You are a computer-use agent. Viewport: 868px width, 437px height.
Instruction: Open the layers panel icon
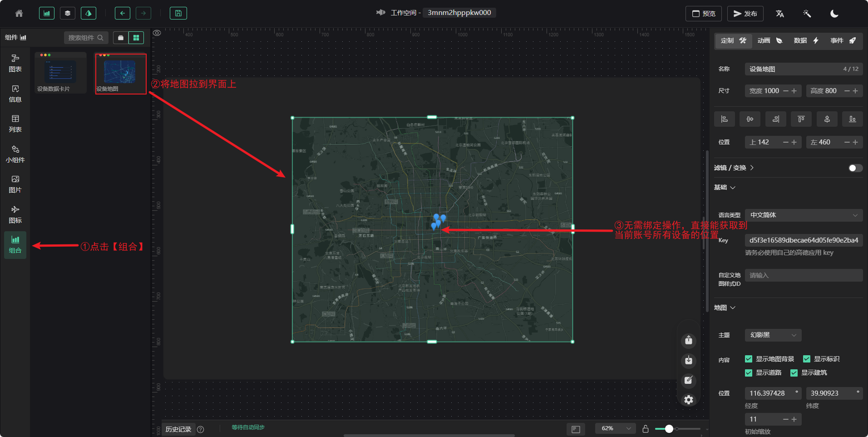[68, 13]
